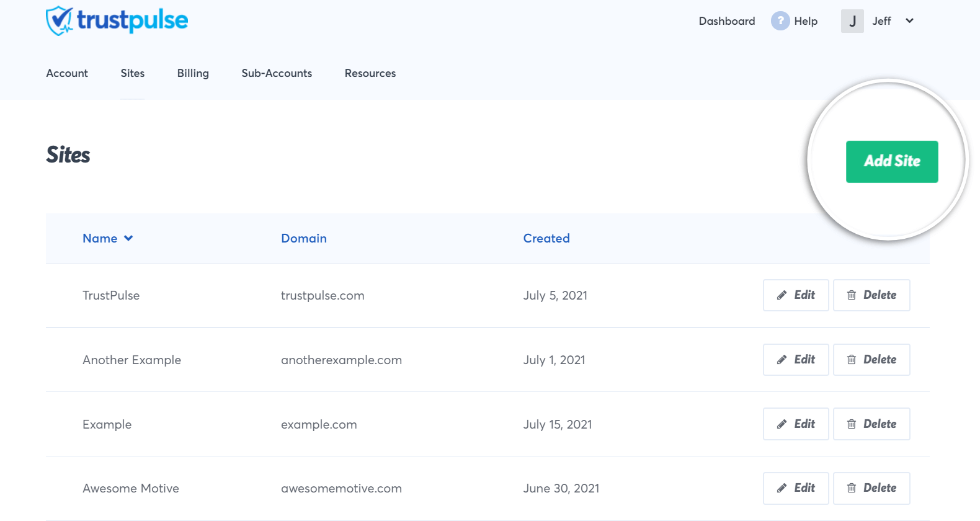This screenshot has height=521, width=980.
Task: Click the July 1, 2021 date
Action: [x=554, y=360]
